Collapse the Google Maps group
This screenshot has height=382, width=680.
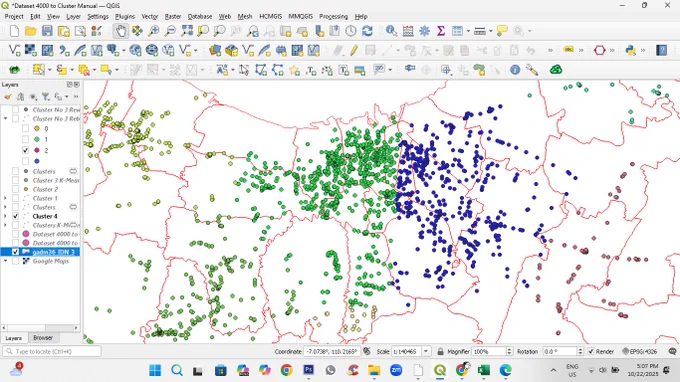[5, 261]
